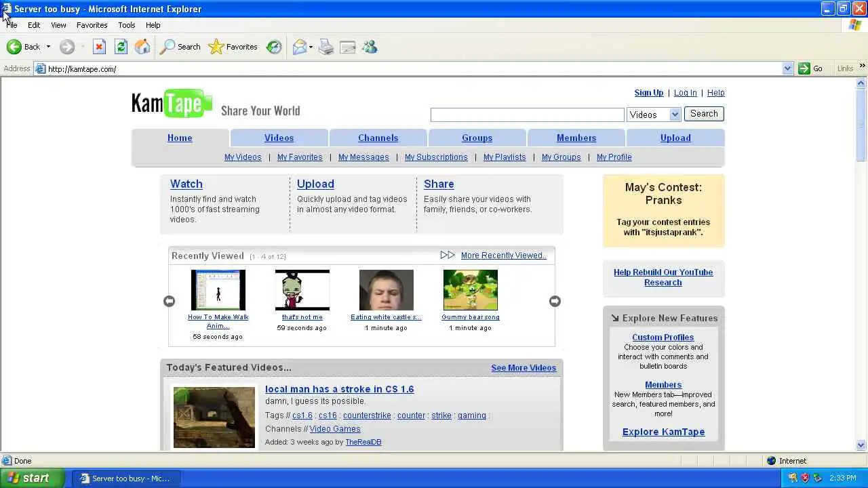Click the Internet zone globe icon
This screenshot has width=868, height=488.
(x=771, y=461)
